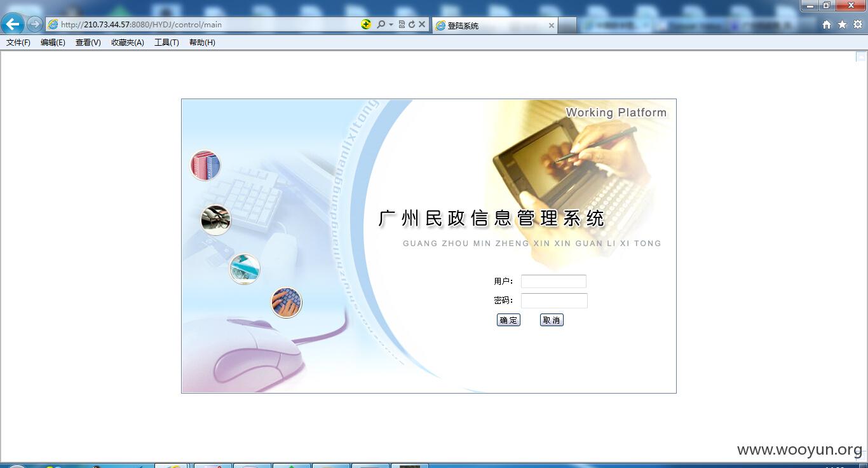868x468 pixels.
Task: Open the 工具(T) menu
Action: [x=166, y=43]
